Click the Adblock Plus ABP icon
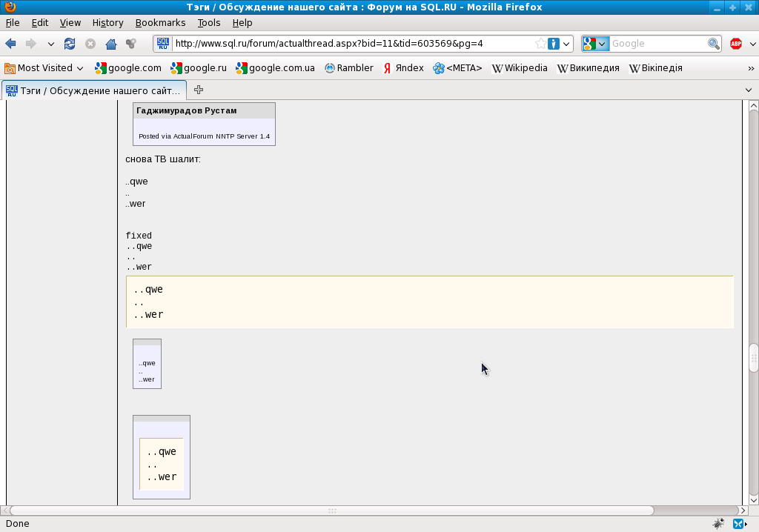The width and height of the screenshot is (759, 532). tap(736, 44)
